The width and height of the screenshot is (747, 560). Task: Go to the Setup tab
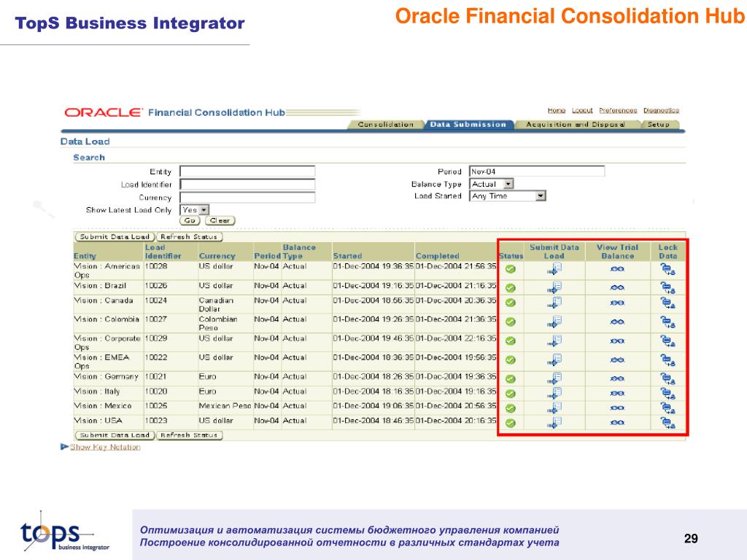pos(659,124)
